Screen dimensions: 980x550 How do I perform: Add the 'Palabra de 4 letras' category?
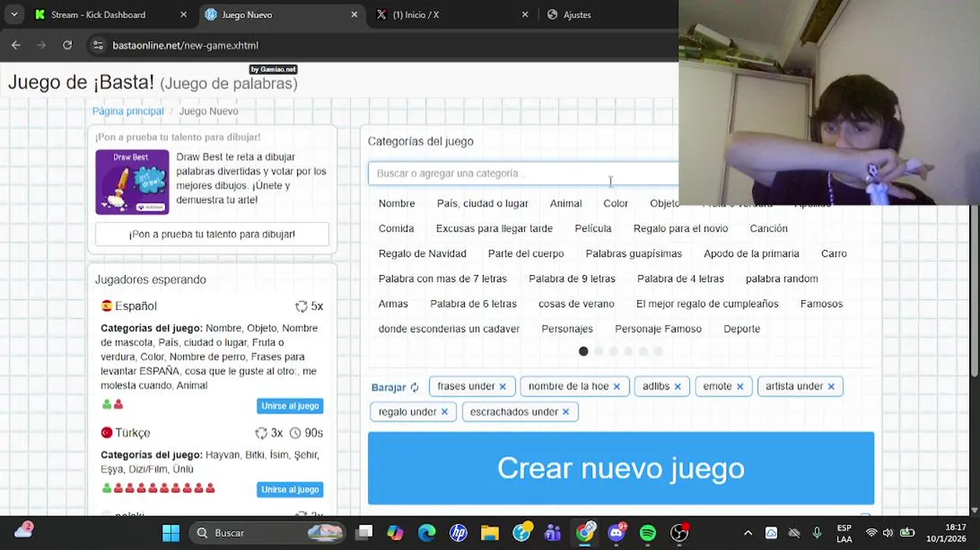click(x=680, y=279)
